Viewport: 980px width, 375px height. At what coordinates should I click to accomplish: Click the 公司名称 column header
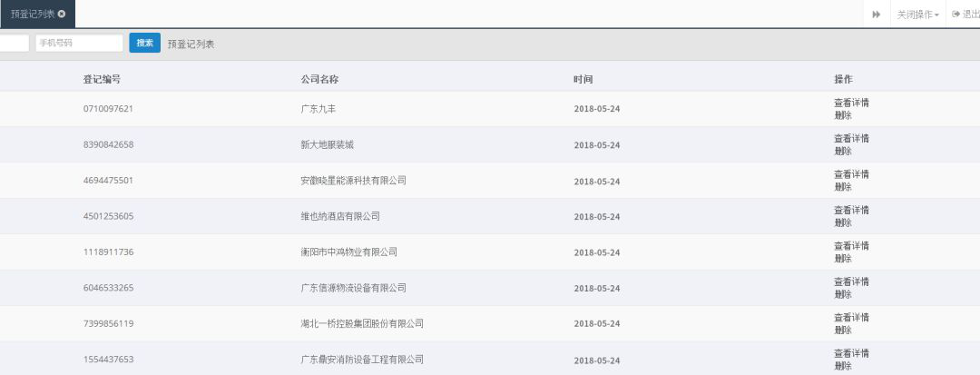pos(320,79)
